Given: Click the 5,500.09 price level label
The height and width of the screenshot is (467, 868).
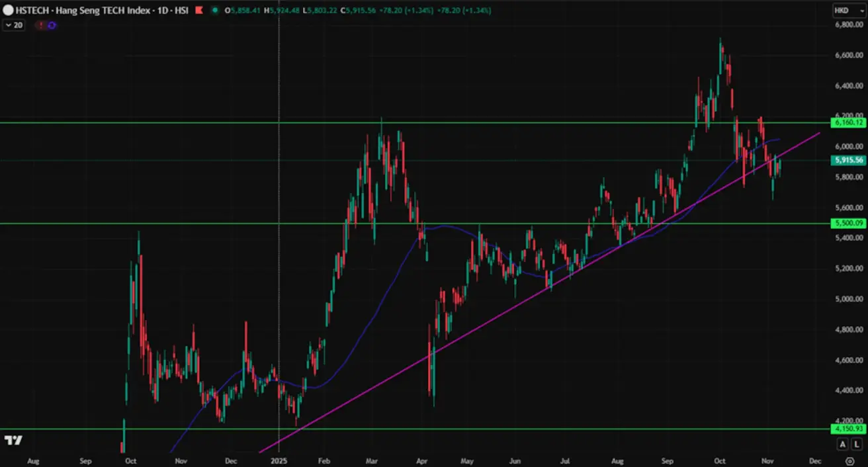Looking at the screenshot, I should pos(848,224).
